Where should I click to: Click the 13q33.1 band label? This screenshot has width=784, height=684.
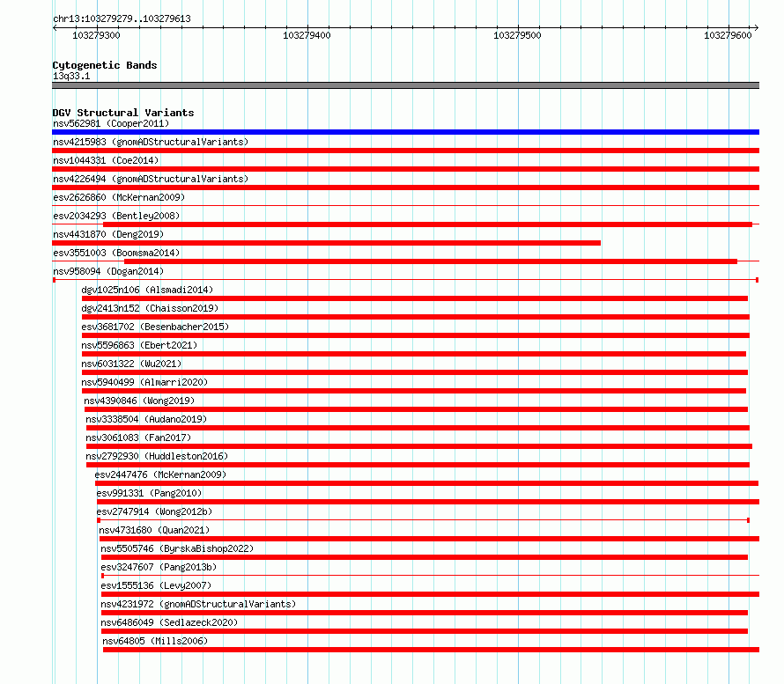tap(71, 76)
